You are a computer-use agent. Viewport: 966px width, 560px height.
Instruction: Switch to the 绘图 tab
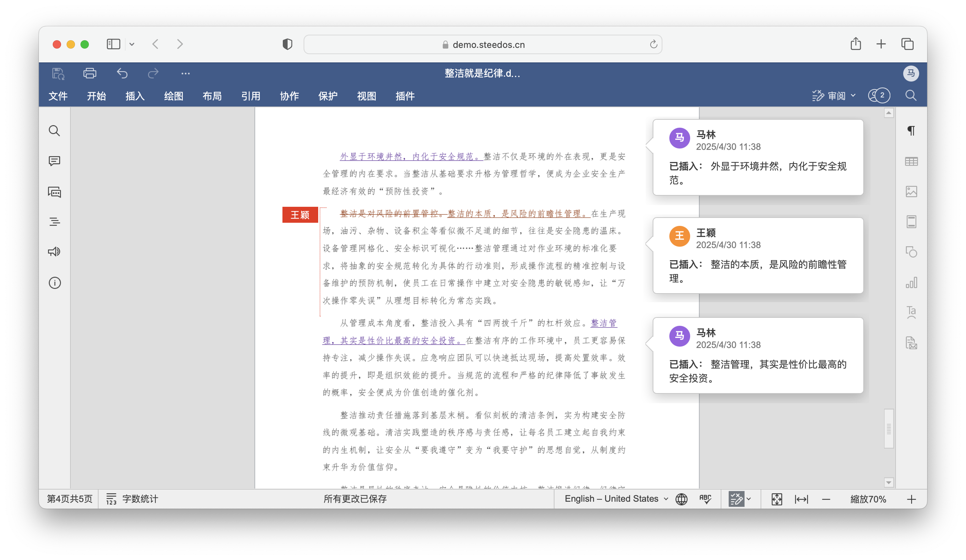(x=173, y=96)
